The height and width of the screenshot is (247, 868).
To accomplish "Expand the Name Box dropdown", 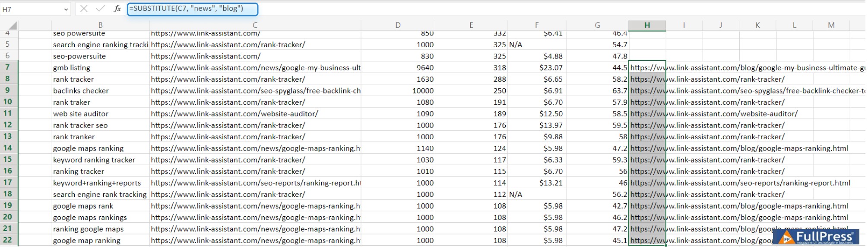I will coord(66,9).
